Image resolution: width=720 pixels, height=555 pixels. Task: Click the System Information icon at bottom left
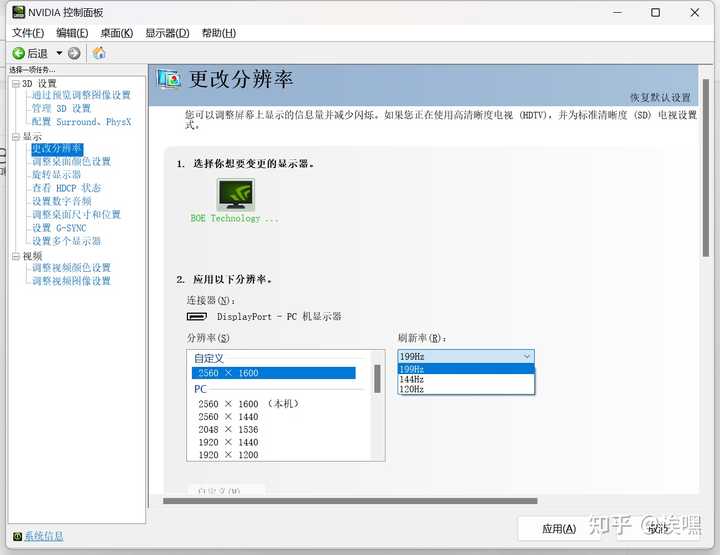[17, 536]
